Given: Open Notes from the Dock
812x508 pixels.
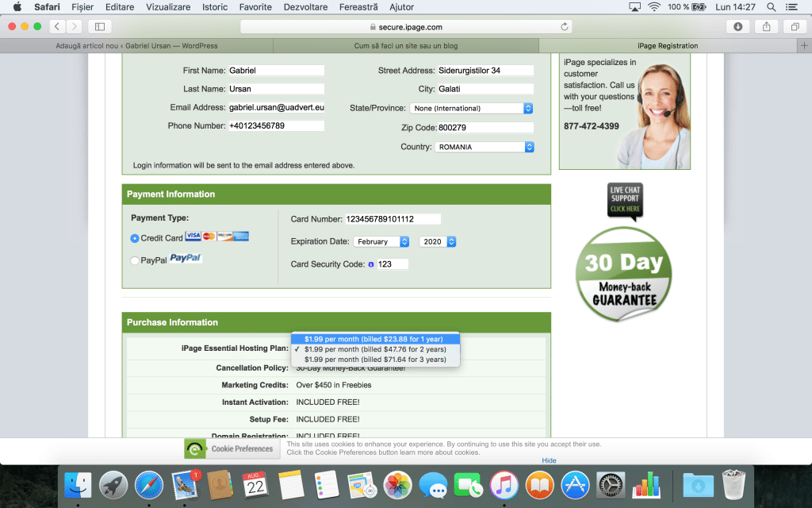Looking at the screenshot, I should pyautogui.click(x=291, y=487).
